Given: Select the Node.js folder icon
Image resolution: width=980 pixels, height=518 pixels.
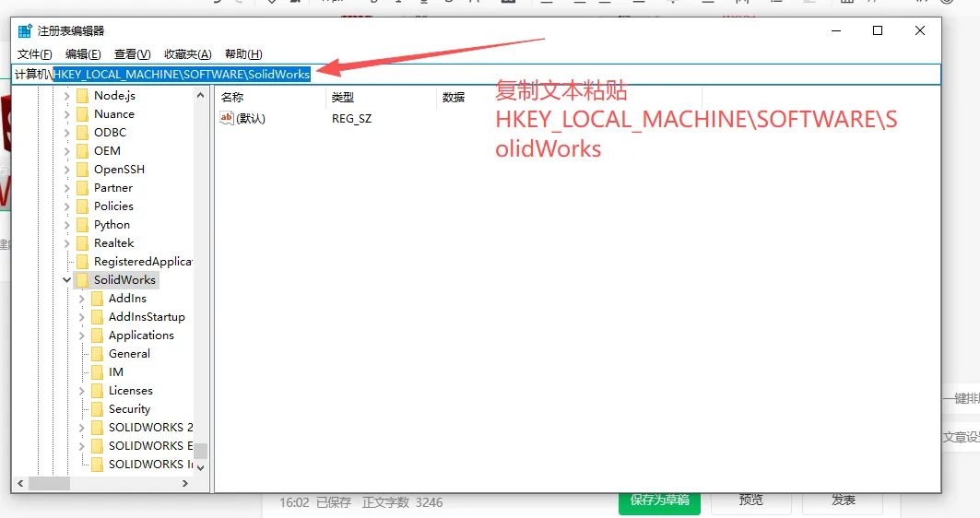Looking at the screenshot, I should [x=82, y=96].
